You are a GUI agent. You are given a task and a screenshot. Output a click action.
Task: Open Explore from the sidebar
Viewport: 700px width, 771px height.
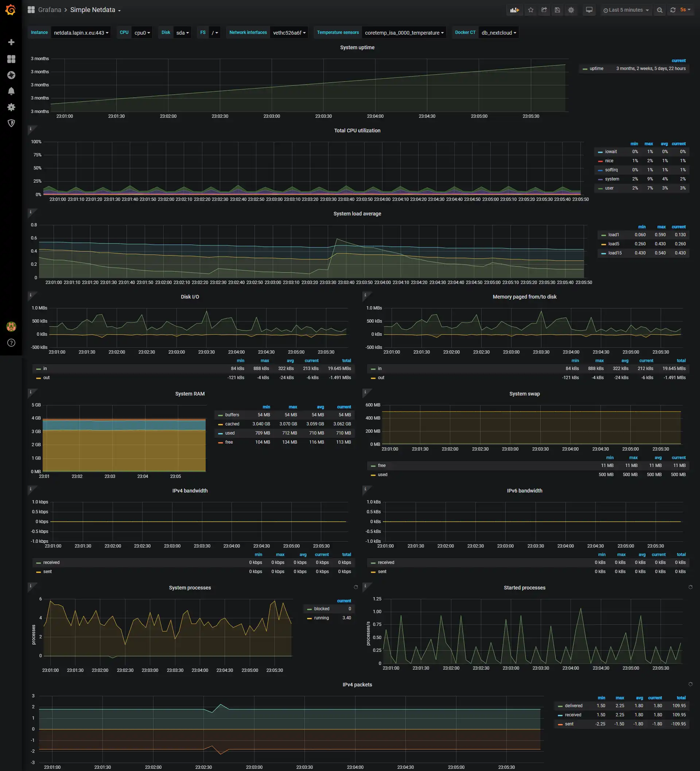tap(11, 75)
